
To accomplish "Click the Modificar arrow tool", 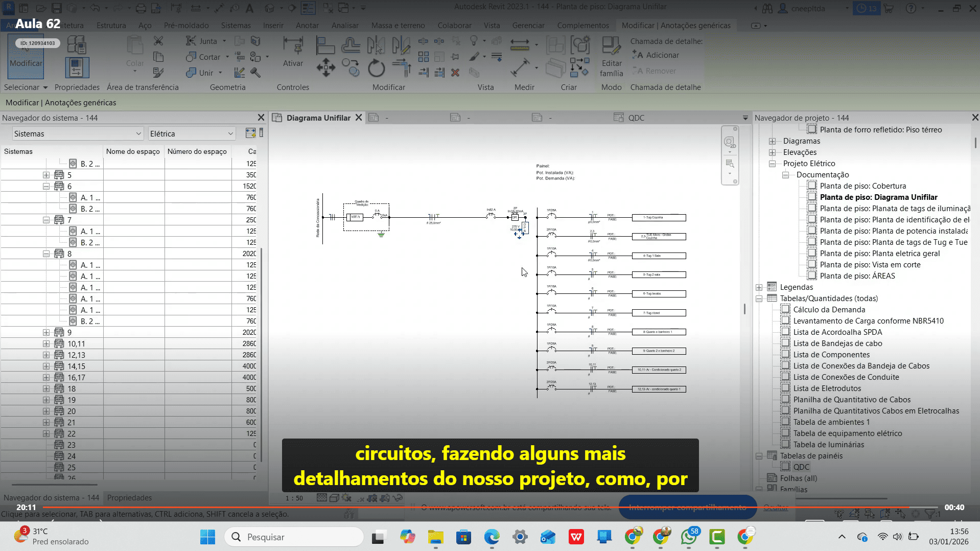I will coord(26,56).
